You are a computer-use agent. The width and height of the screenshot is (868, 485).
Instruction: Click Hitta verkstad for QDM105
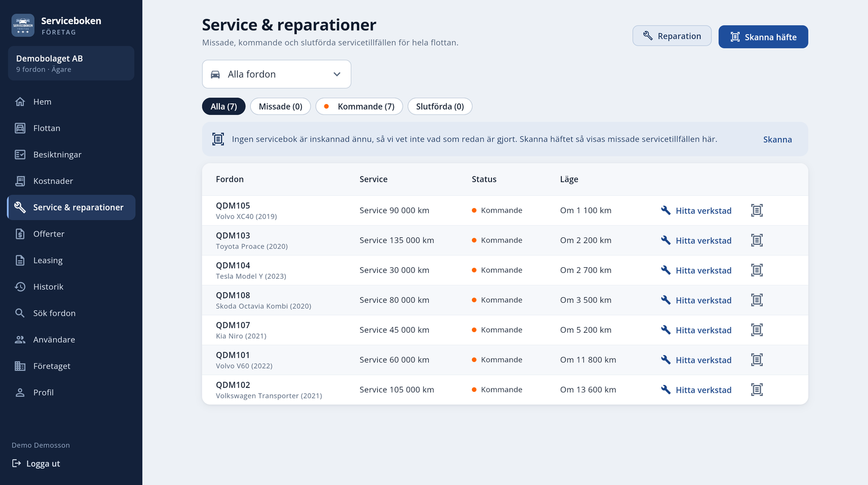(x=696, y=211)
